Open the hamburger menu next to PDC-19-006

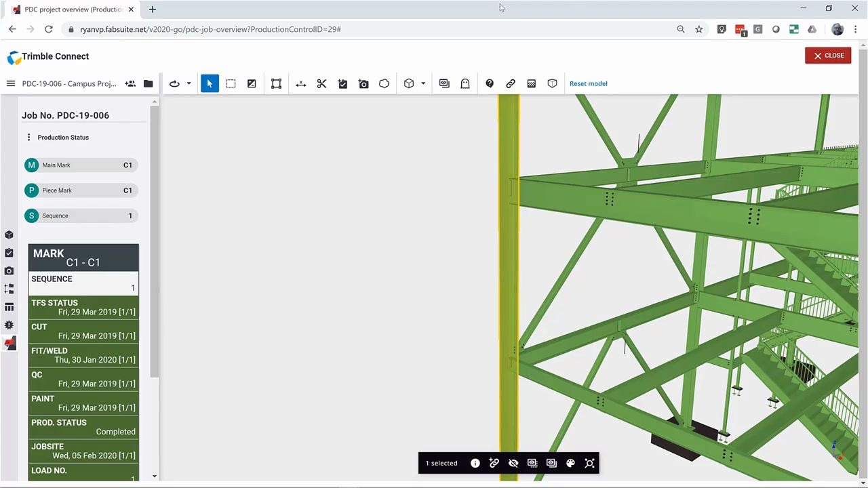[10, 83]
